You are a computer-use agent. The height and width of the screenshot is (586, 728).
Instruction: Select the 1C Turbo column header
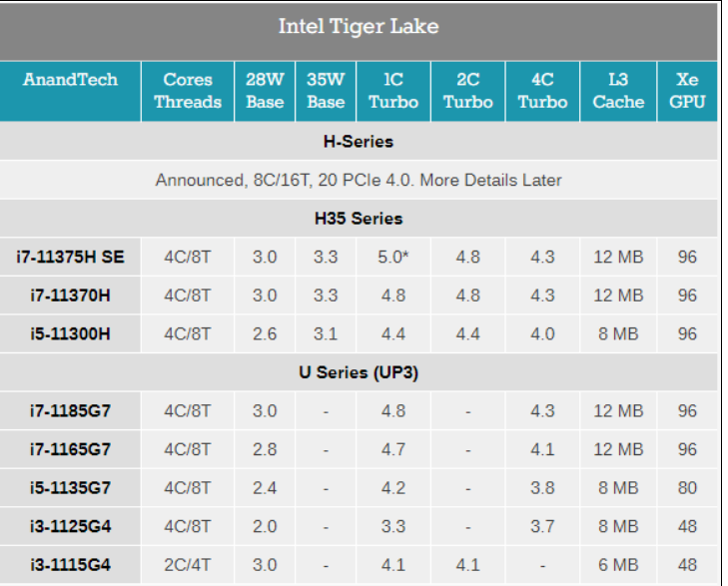point(393,91)
